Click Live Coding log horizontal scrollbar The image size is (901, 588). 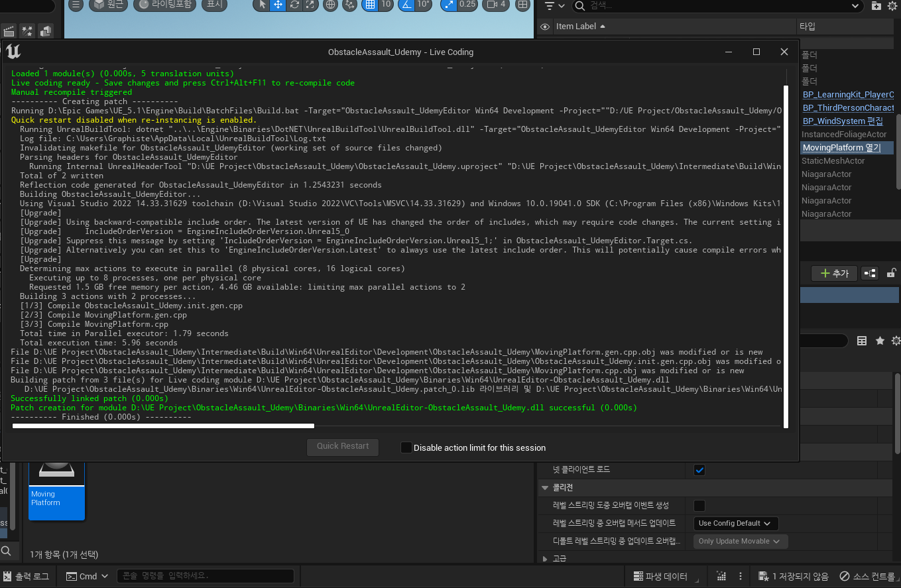163,426
